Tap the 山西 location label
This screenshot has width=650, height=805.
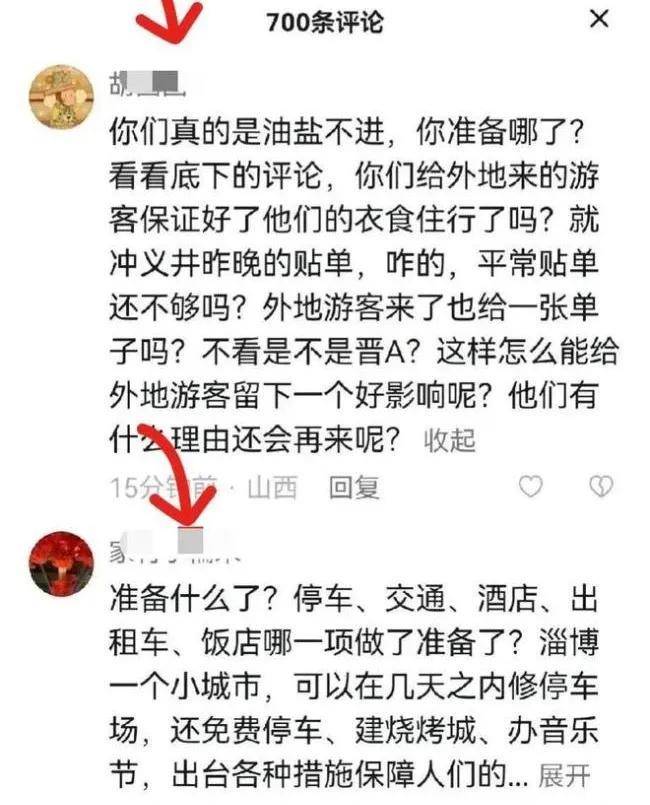(x=272, y=487)
